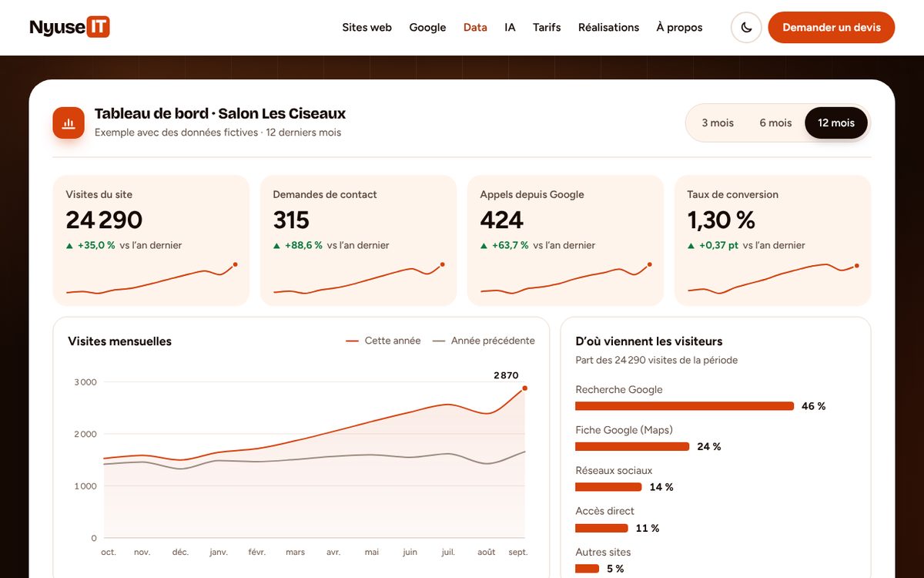
Task: Click the Demandes de contact card
Action: (358, 240)
